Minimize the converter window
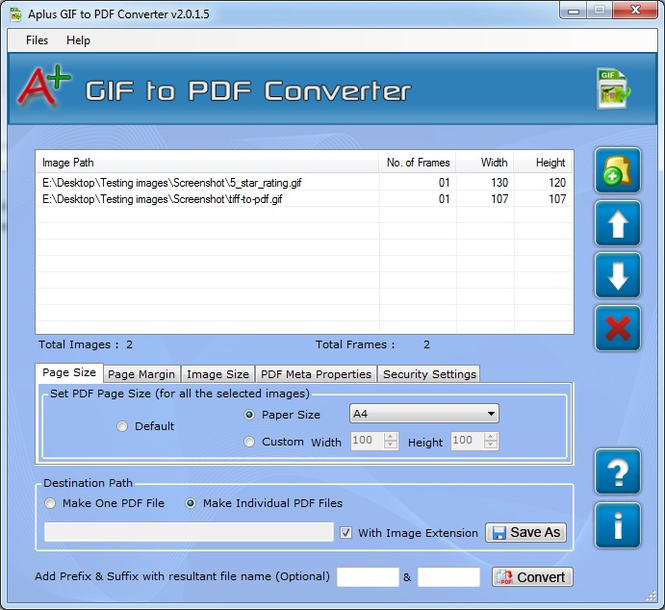This screenshot has height=610, width=665. (573, 11)
